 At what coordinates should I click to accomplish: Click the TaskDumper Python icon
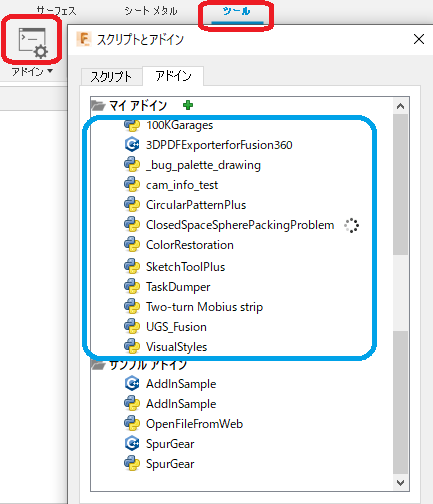[132, 287]
